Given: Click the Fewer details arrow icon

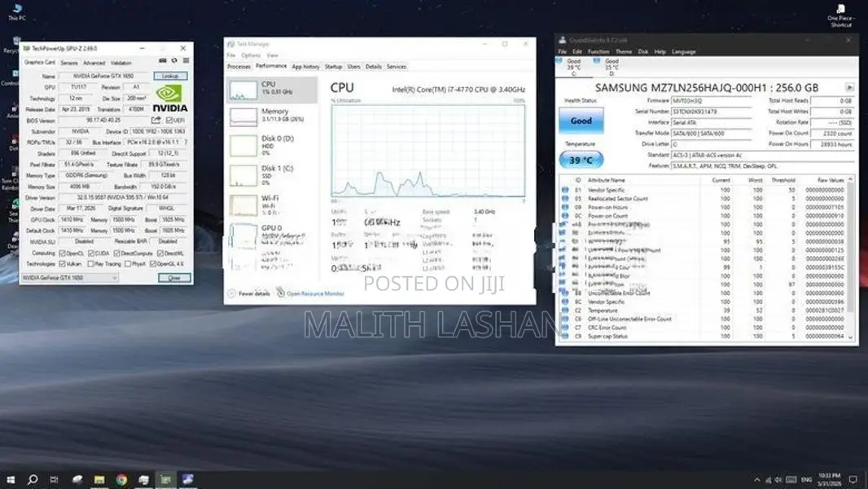Looking at the screenshot, I should pyautogui.click(x=231, y=293).
